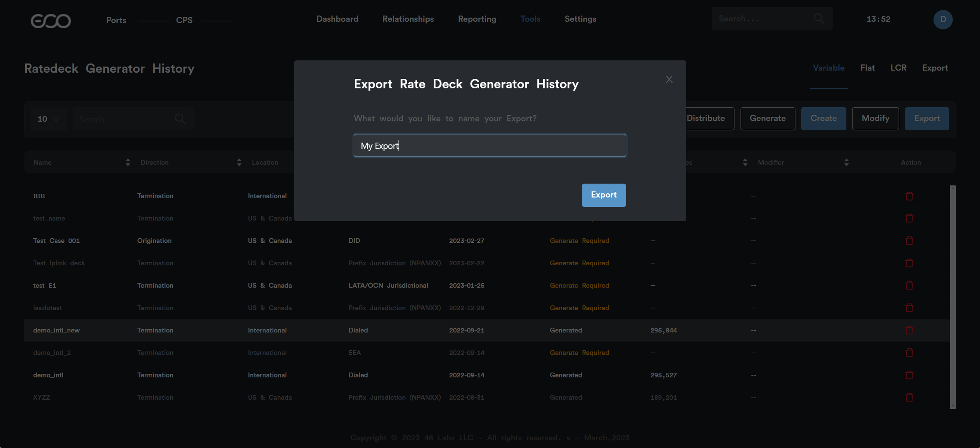Click the table search magnifier icon
The width and height of the screenshot is (980, 448).
coord(180,119)
